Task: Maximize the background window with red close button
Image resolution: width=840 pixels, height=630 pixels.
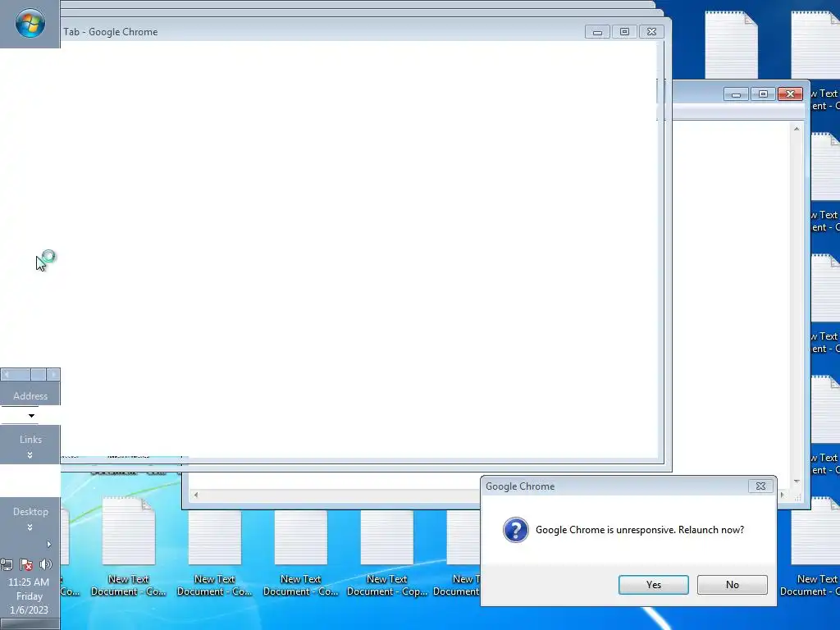Action: [763, 94]
